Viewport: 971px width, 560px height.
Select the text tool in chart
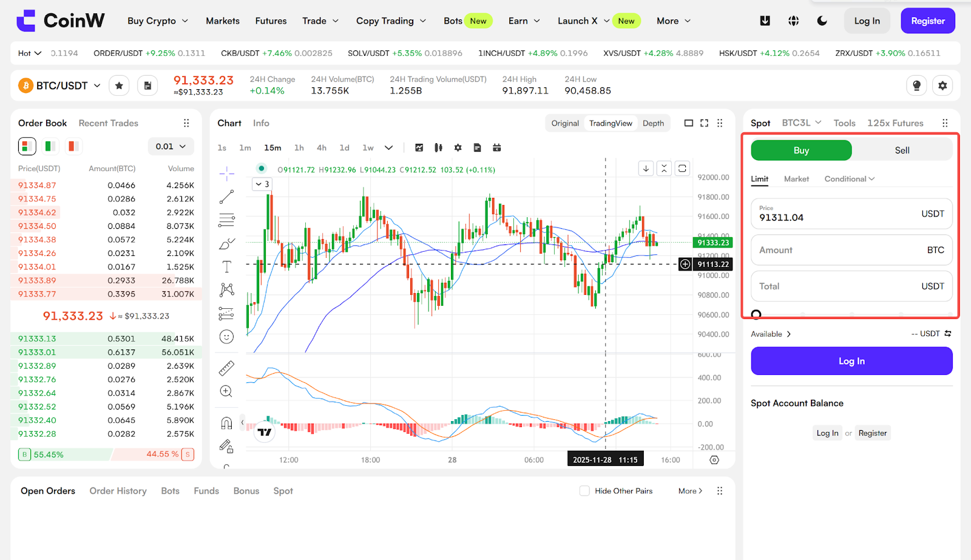pos(226,267)
